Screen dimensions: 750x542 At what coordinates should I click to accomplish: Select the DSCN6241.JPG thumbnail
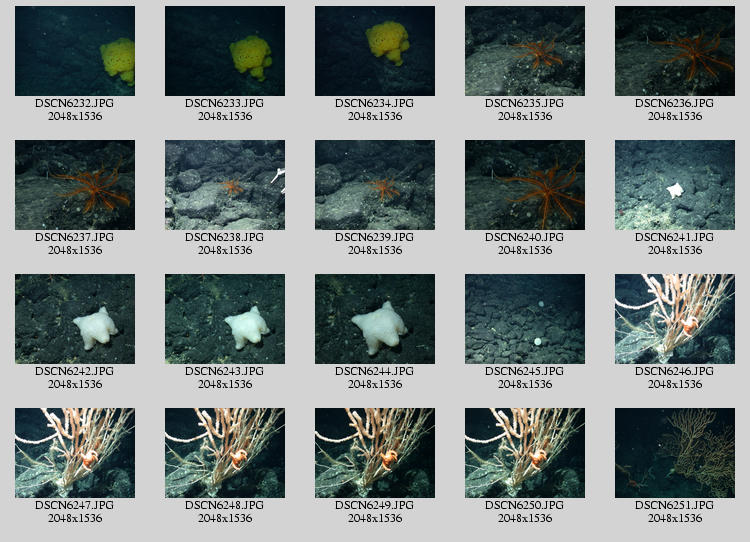pos(675,185)
